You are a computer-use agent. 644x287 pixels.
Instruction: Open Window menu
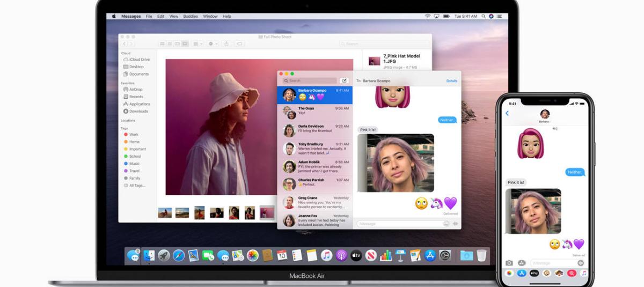210,16
